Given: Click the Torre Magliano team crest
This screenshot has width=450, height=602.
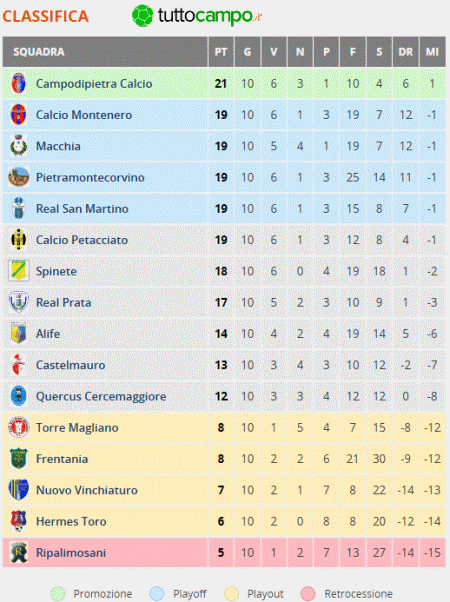Looking at the screenshot, I should click(18, 427).
